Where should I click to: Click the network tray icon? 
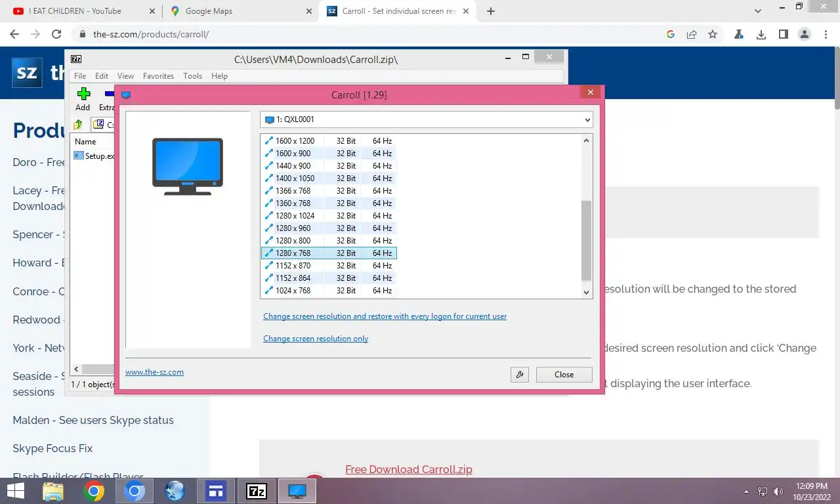point(763,491)
